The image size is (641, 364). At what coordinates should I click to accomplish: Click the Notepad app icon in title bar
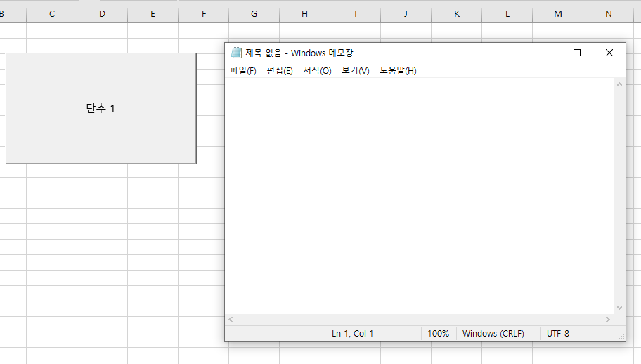pyautogui.click(x=236, y=53)
